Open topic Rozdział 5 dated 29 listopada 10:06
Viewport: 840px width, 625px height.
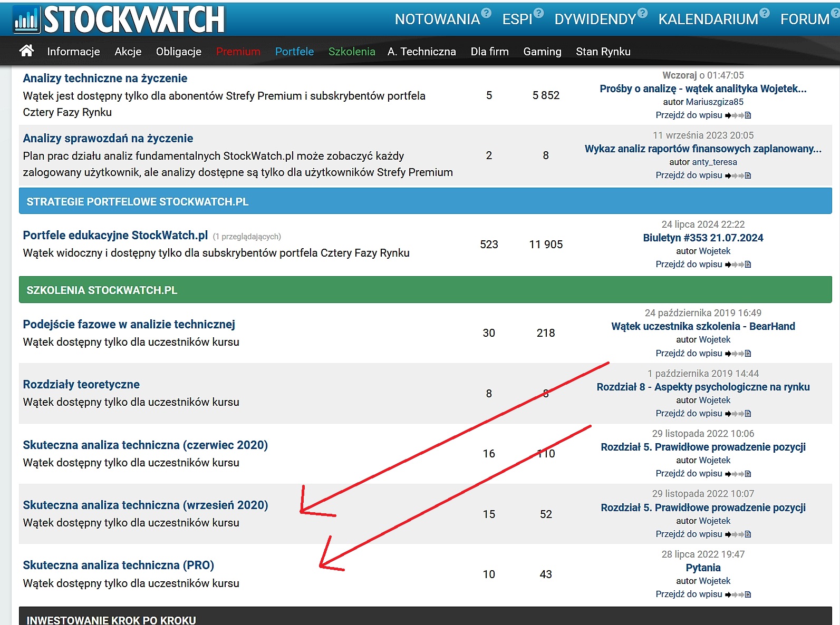(703, 447)
